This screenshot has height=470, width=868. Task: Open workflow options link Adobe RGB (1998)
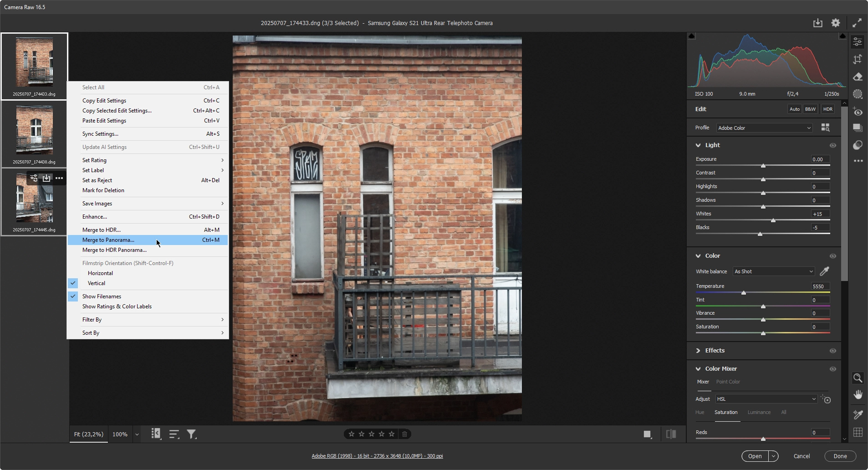[x=377, y=456]
